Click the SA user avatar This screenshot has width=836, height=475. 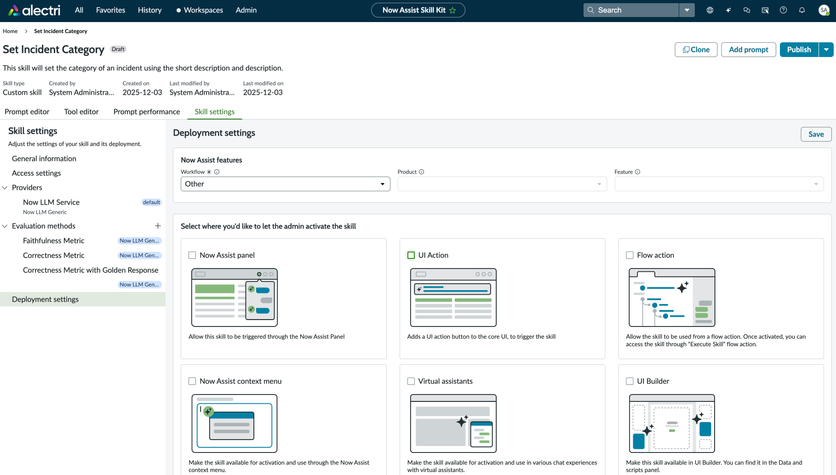tap(824, 10)
